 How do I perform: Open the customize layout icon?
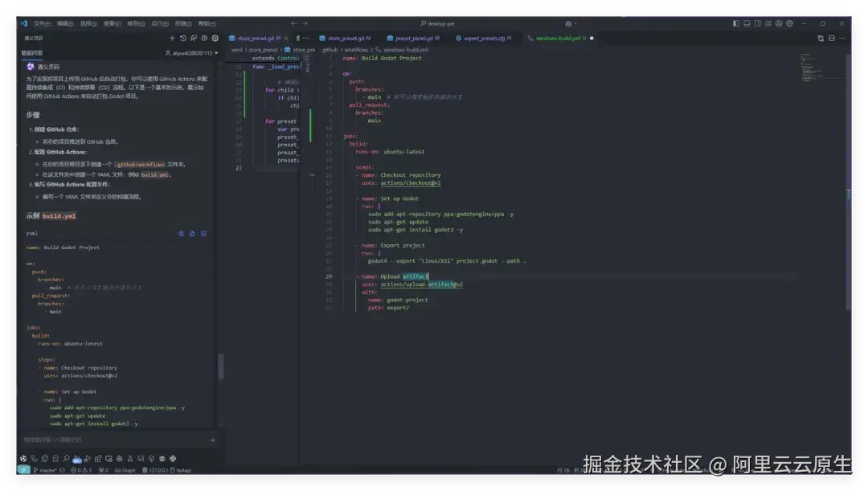pos(768,24)
